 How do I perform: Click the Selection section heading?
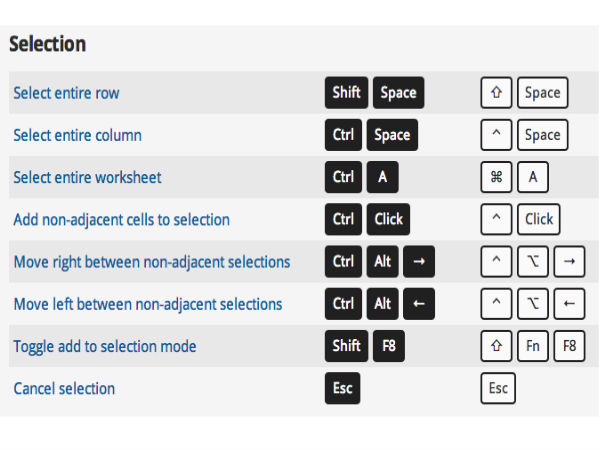pos(47,44)
